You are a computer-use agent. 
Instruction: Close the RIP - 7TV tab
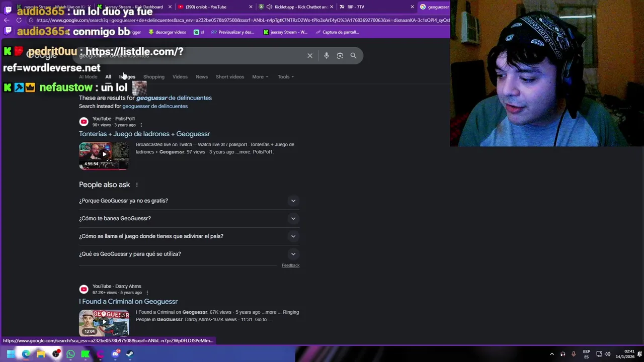[412, 7]
